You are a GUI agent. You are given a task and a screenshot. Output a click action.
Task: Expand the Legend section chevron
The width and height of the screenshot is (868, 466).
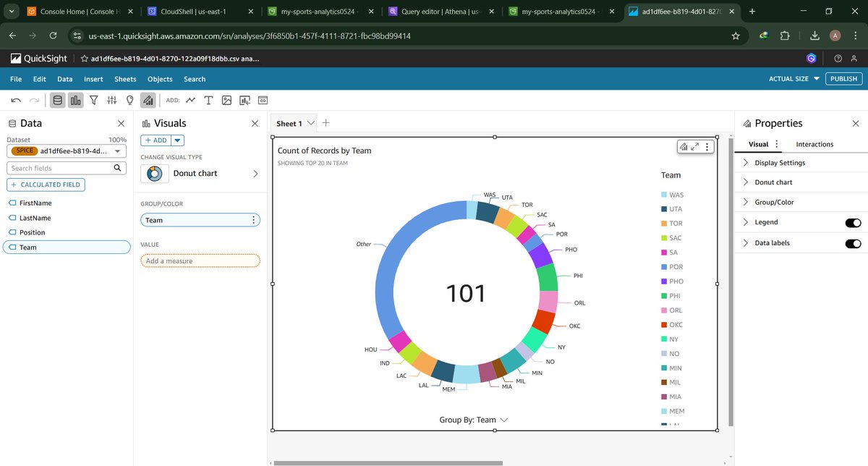[x=746, y=222]
